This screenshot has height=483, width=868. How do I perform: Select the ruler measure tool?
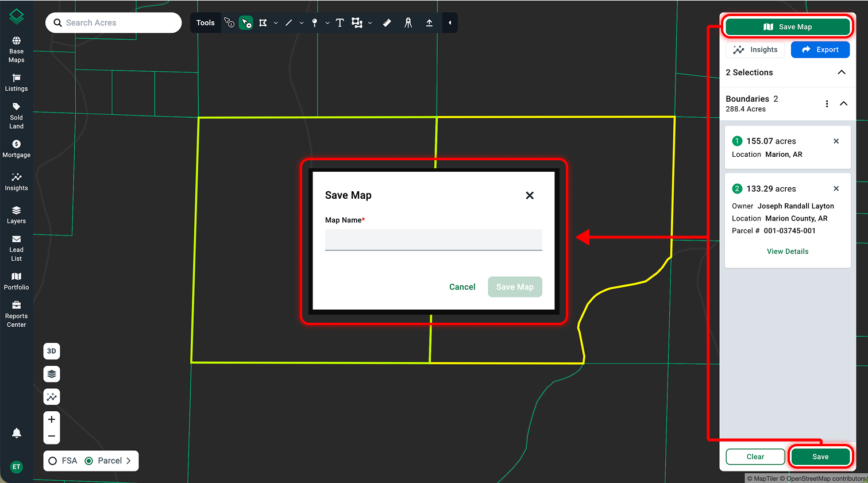[x=387, y=23]
